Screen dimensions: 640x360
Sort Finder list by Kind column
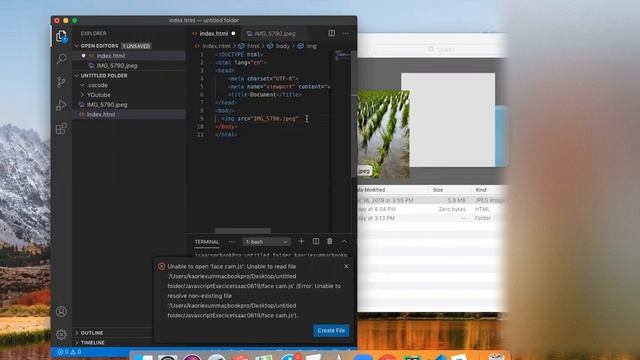(481, 190)
